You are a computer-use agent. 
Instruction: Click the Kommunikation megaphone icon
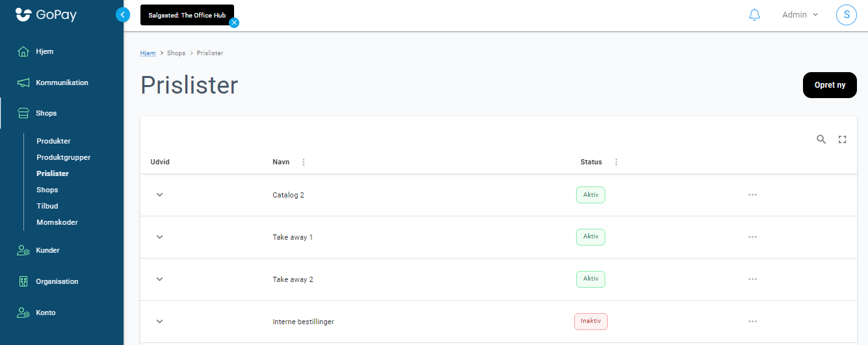(x=23, y=83)
